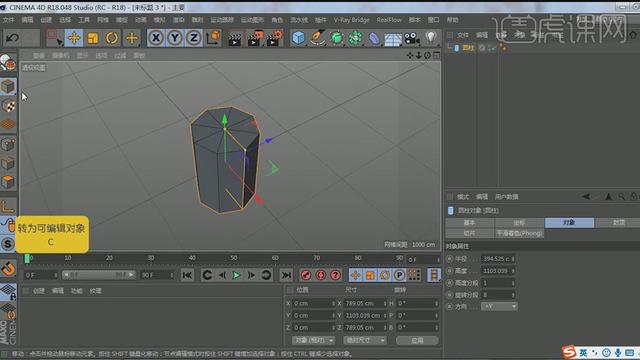Play the animation forward
640x360 pixels.
pos(236,275)
